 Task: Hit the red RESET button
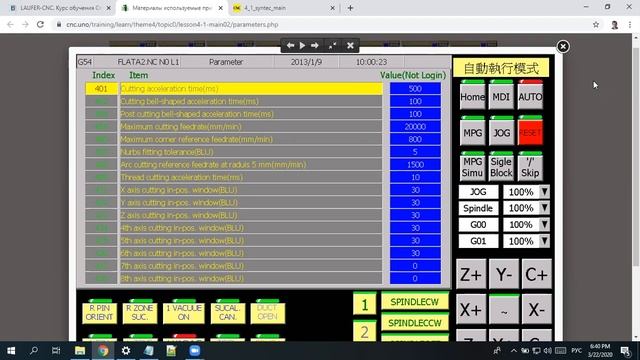[x=530, y=132]
